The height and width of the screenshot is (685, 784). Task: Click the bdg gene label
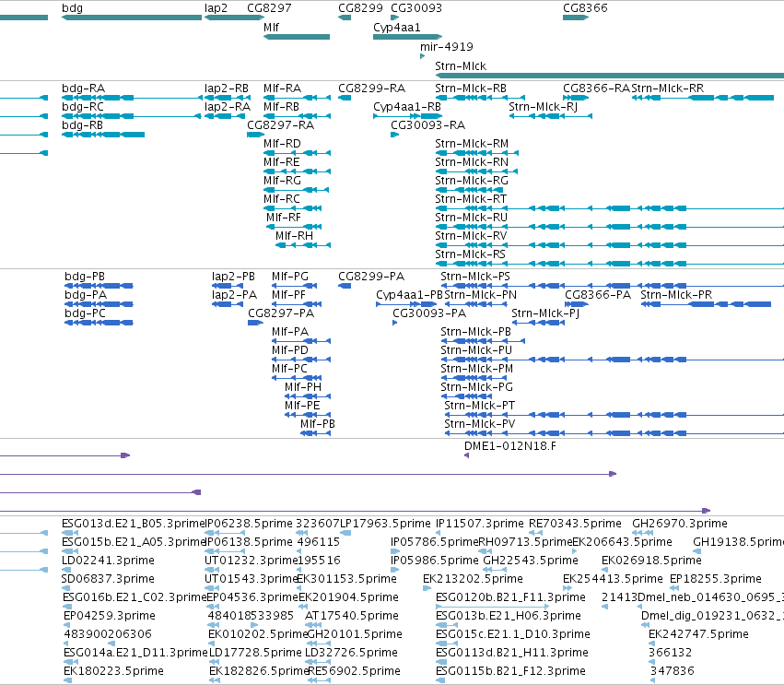tap(73, 8)
